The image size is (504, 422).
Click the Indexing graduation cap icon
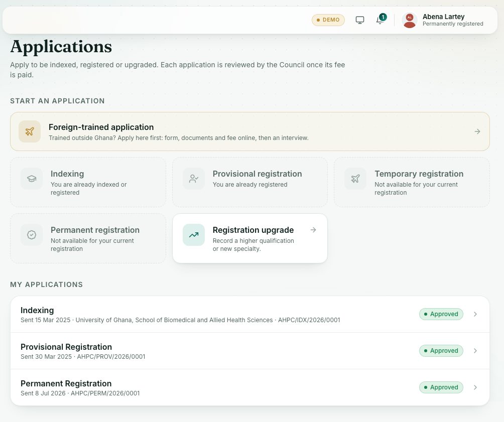coord(32,179)
